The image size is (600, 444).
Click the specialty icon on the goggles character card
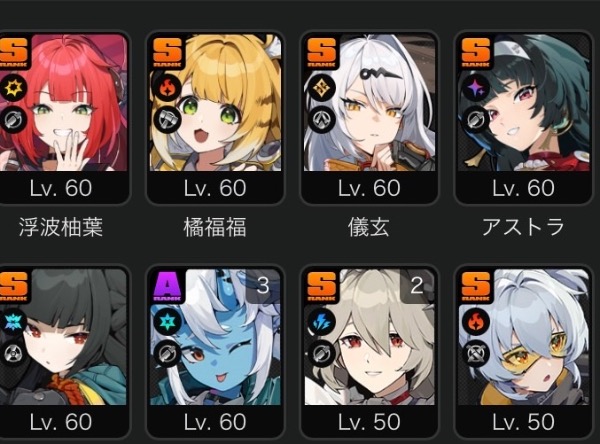tap(476, 353)
